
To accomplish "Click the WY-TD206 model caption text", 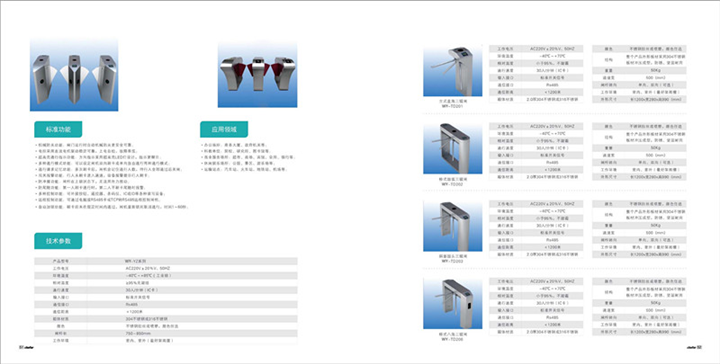I will click(452, 339).
